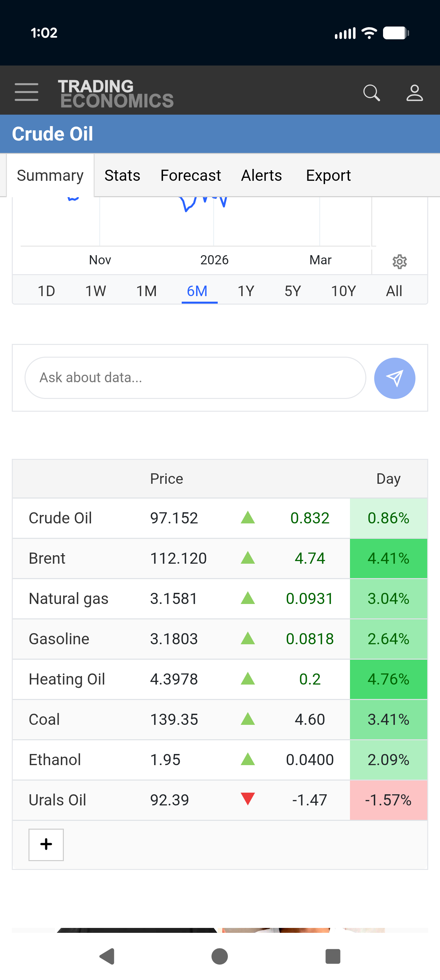Screen dimensions: 440x980
Task: Open the Natural gas row link
Action: pos(68,598)
